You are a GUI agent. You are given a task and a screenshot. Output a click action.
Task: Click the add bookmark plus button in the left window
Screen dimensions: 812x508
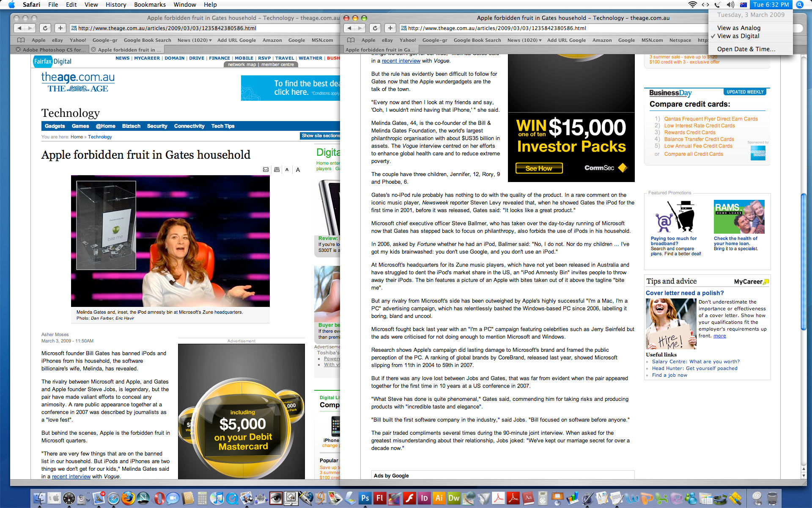60,28
